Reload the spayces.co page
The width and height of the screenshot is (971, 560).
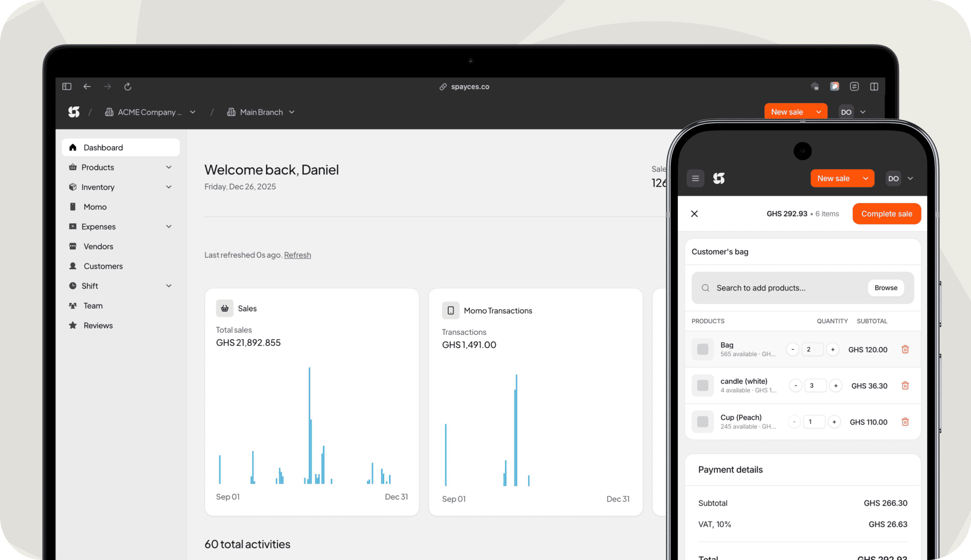pyautogui.click(x=128, y=86)
